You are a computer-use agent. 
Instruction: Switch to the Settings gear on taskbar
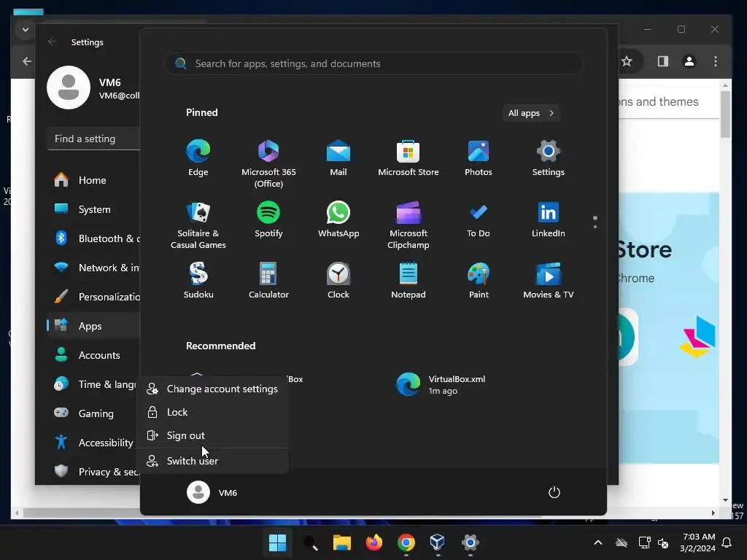pyautogui.click(x=470, y=542)
